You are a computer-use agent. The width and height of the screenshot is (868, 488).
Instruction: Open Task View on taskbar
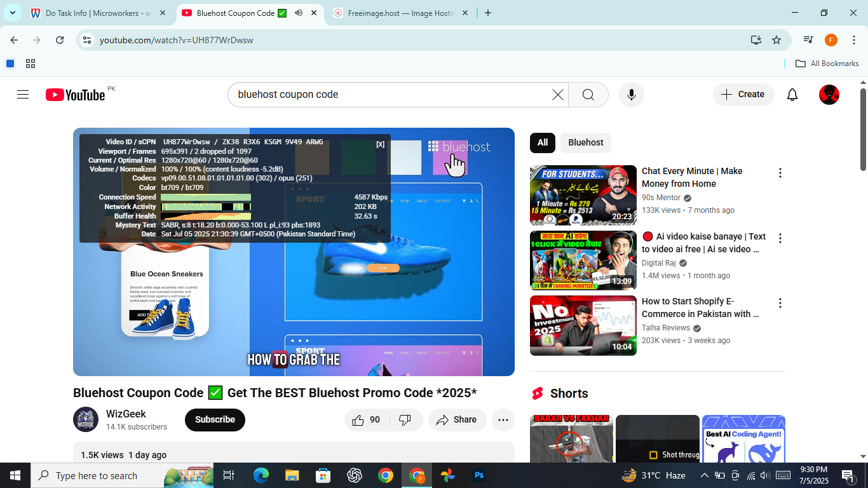pyautogui.click(x=229, y=475)
